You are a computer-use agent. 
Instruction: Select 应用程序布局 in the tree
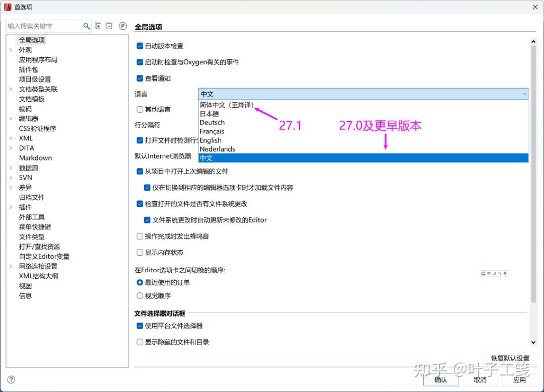click(38, 59)
